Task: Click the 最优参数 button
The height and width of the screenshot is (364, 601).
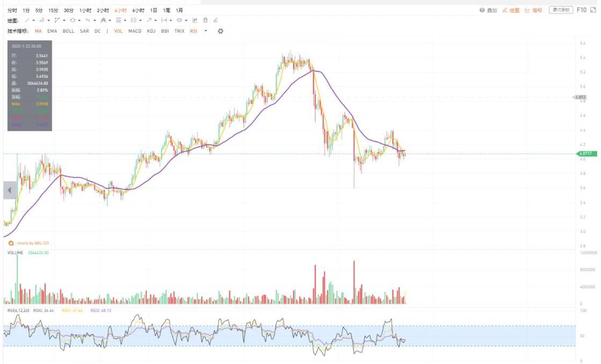Action: coord(561,10)
